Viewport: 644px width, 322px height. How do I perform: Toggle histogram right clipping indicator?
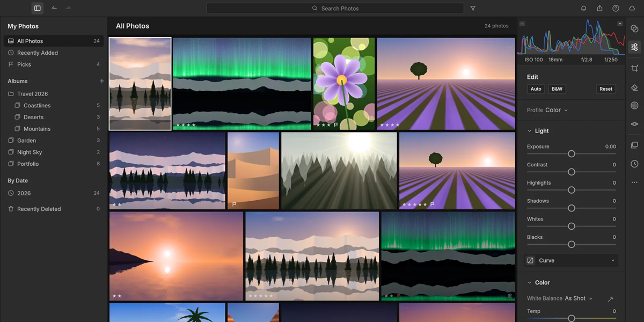pyautogui.click(x=620, y=24)
